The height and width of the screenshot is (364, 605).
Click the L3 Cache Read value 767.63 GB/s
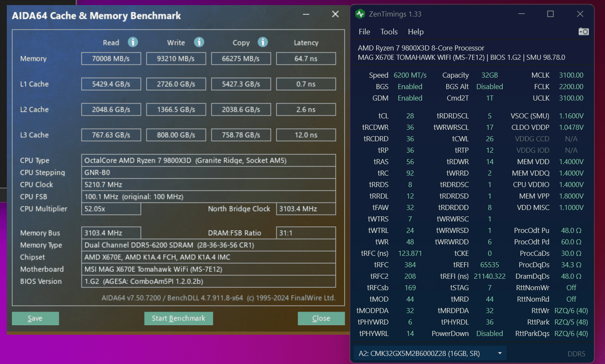(x=111, y=135)
